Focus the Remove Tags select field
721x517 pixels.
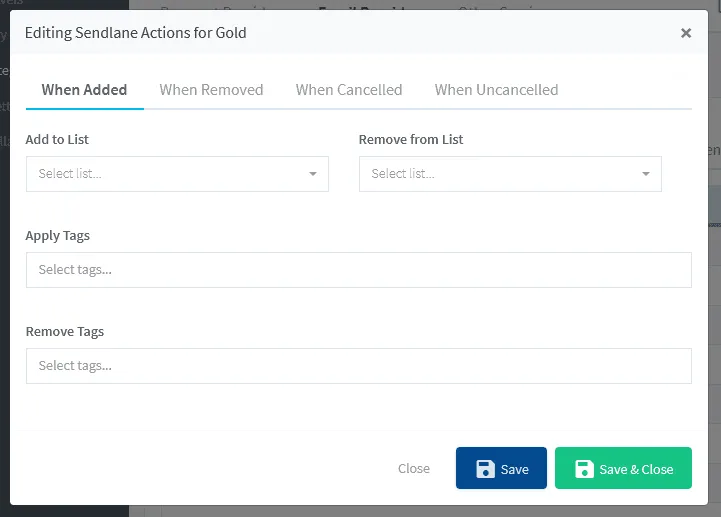click(x=358, y=366)
